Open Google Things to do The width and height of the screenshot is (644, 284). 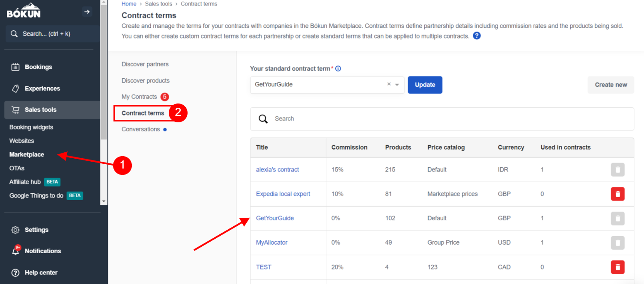pos(36,195)
